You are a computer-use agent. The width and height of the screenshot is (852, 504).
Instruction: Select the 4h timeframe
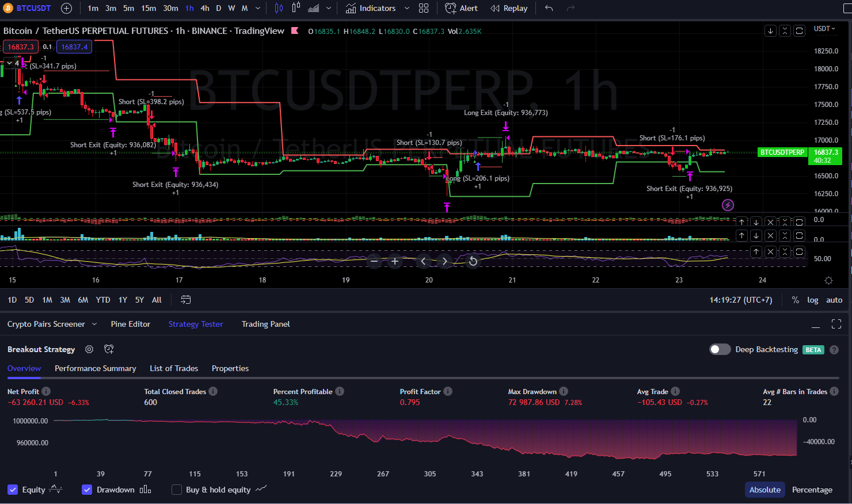tap(205, 8)
